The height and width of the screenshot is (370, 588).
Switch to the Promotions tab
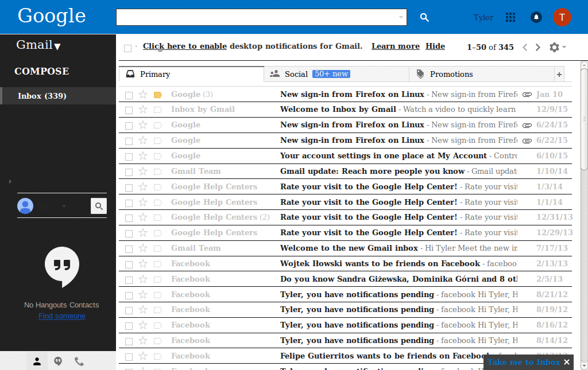pyautogui.click(x=482, y=74)
